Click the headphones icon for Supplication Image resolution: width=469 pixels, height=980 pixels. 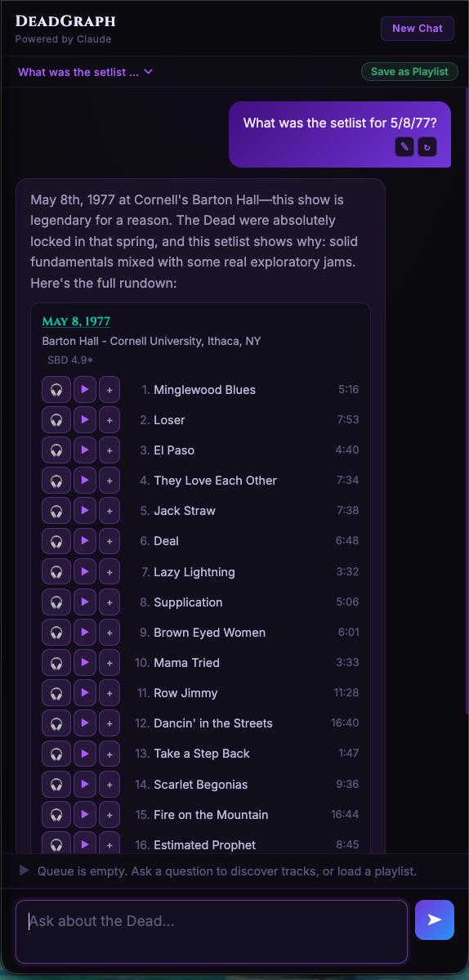tap(56, 602)
